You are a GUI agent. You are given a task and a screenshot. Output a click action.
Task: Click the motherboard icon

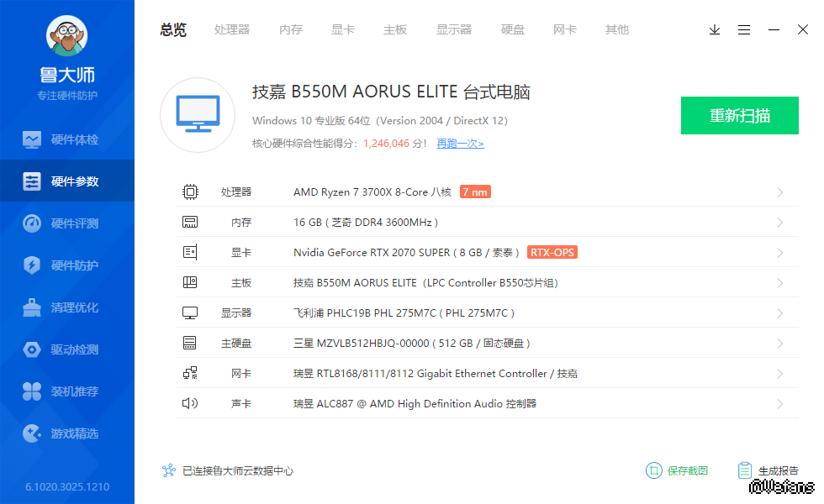[x=190, y=282]
